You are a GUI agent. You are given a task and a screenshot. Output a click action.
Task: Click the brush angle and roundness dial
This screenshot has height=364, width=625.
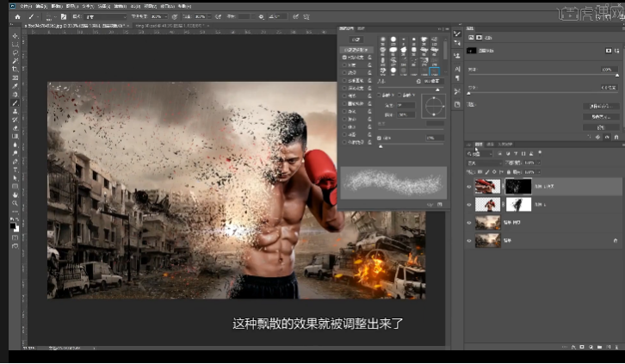434,107
